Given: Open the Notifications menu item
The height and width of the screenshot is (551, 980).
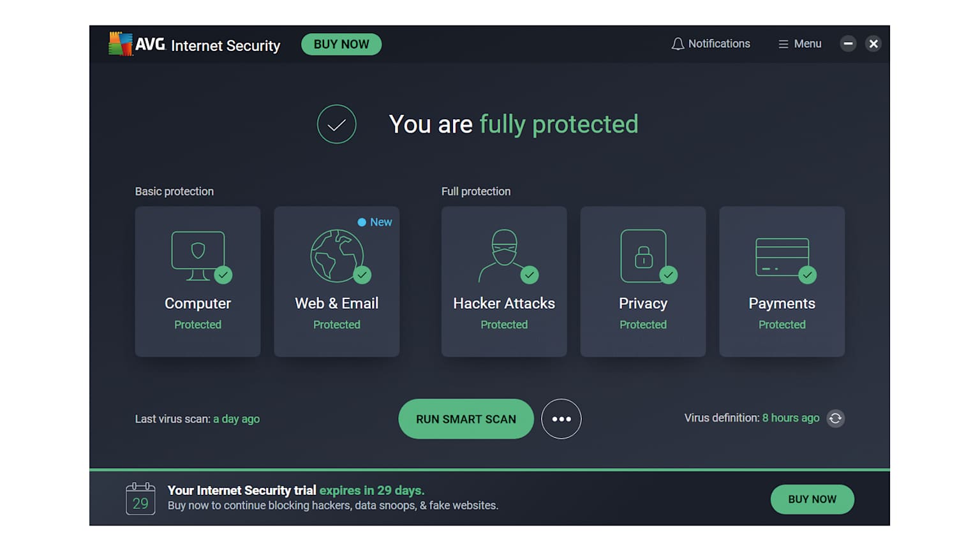Looking at the screenshot, I should (711, 43).
